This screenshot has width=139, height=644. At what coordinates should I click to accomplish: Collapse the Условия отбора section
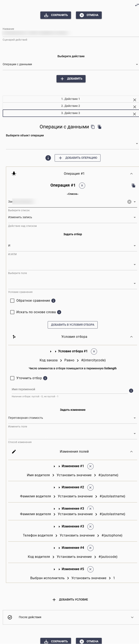pyautogui.click(x=131, y=337)
